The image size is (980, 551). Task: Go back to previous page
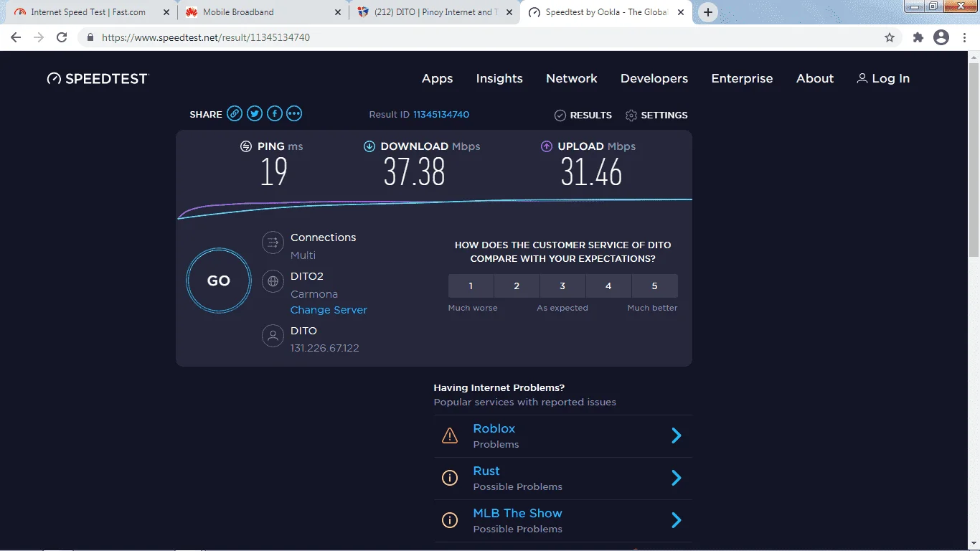pyautogui.click(x=16, y=37)
